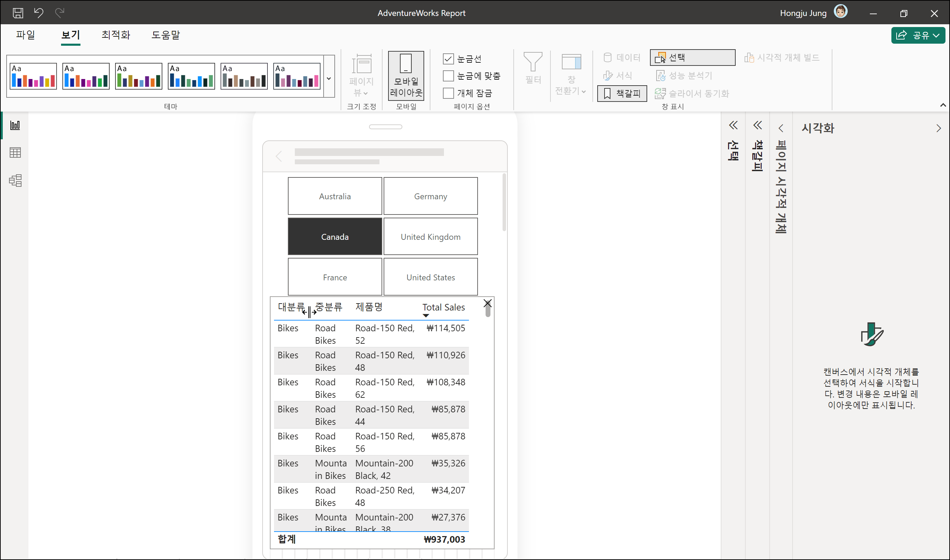The width and height of the screenshot is (950, 560).
Task: Remove table visual with X button
Action: click(487, 304)
